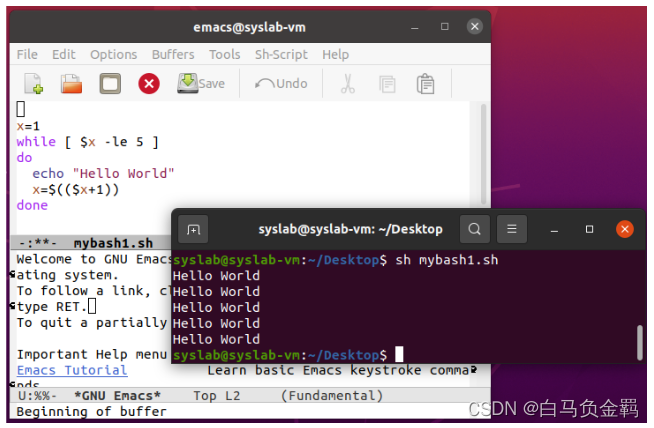
Task: Click the 'U:%%-' status in mode line
Action: (38, 396)
